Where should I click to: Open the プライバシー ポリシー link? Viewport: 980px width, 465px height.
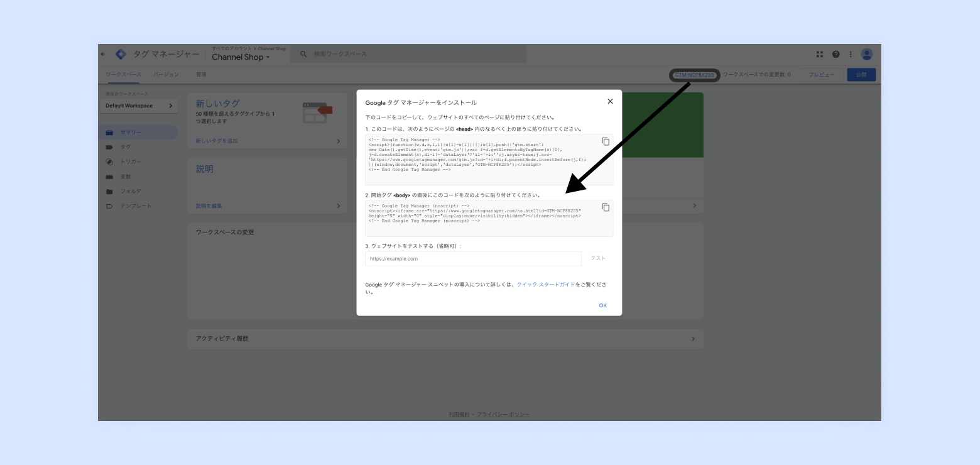pos(503,415)
